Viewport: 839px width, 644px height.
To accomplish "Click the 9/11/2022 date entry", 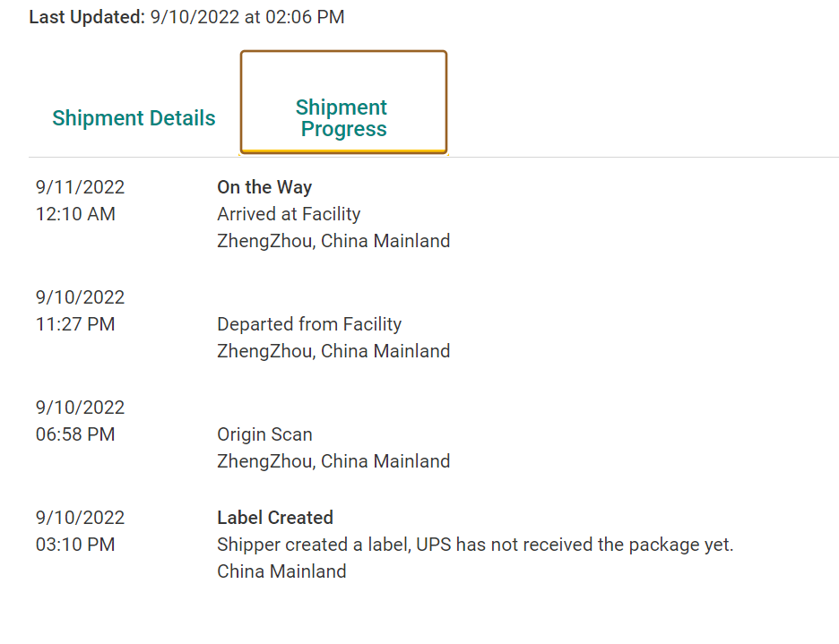I will coord(81,187).
